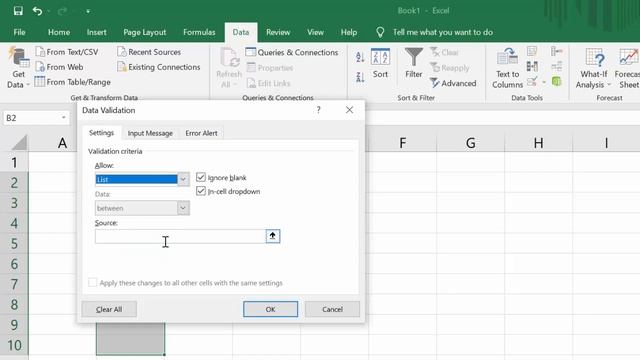Click the Clear All button
The height and width of the screenshot is (360, 640).
tap(109, 309)
